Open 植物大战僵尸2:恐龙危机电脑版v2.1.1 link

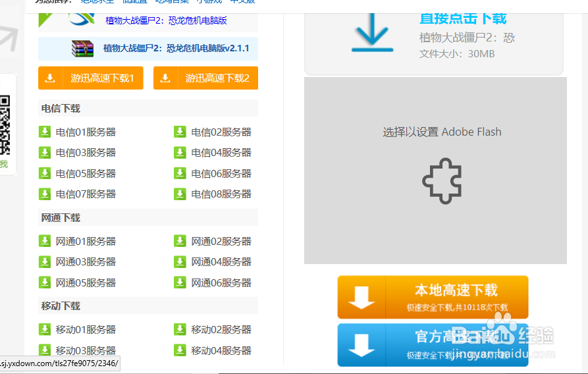click(176, 48)
